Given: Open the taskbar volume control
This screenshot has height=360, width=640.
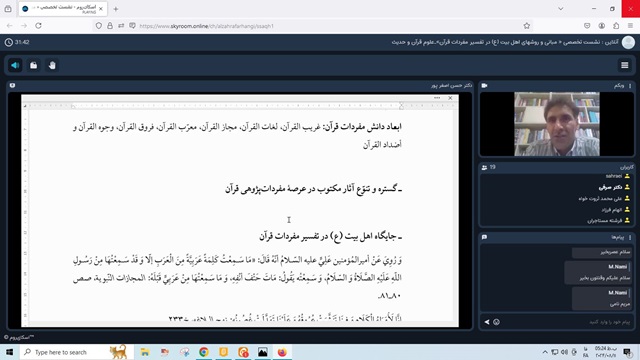Looking at the screenshot, I should (564, 352).
